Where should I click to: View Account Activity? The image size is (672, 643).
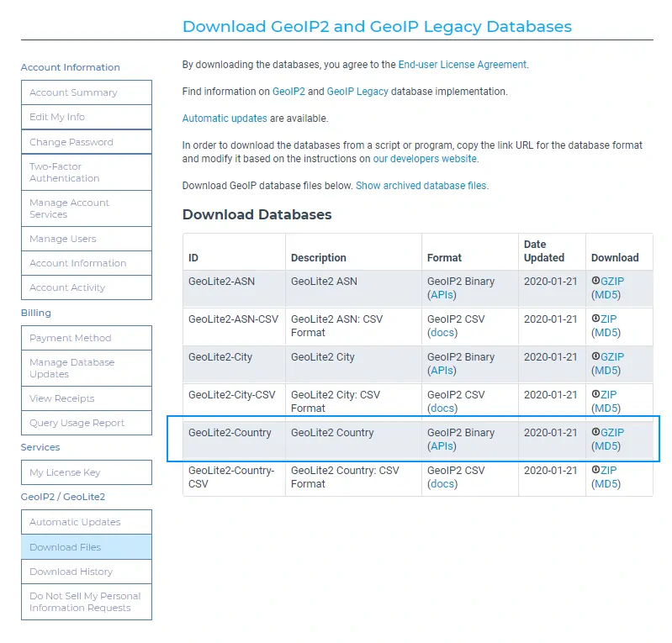point(87,287)
